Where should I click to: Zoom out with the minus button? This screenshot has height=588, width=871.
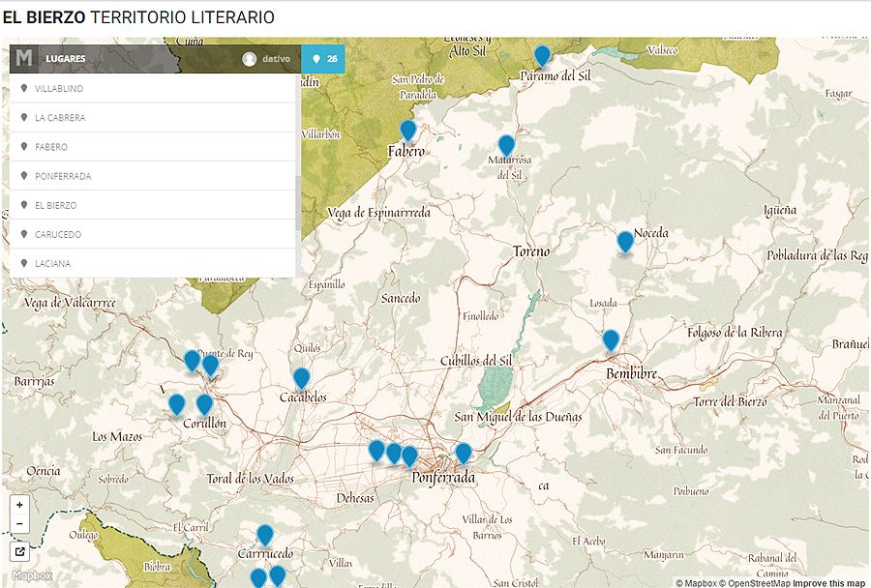(20, 524)
